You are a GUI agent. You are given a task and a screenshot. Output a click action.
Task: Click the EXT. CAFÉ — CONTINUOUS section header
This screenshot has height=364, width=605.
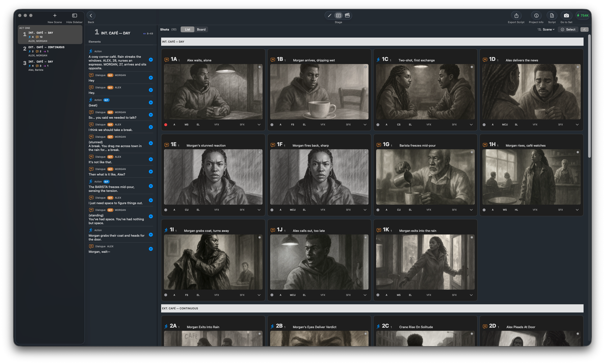372,308
